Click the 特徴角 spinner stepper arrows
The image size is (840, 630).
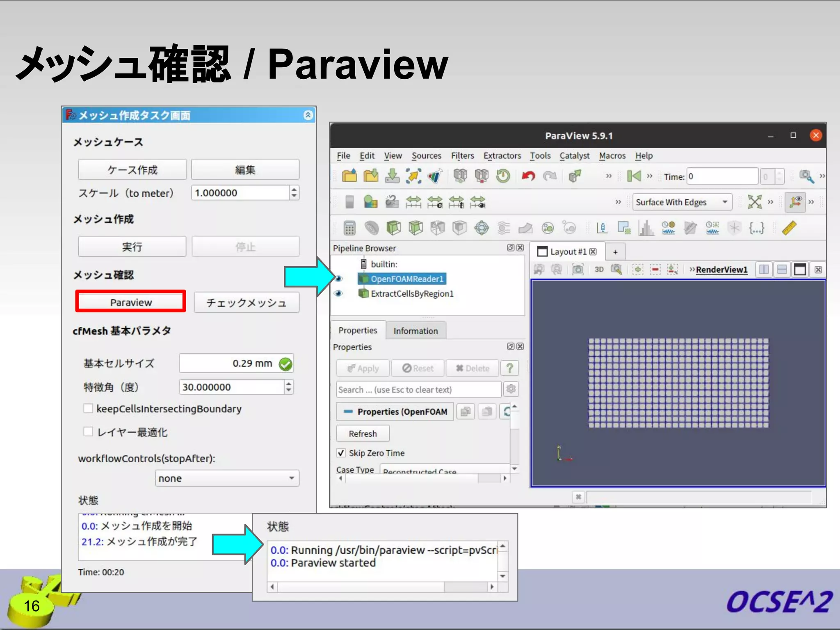pos(289,387)
